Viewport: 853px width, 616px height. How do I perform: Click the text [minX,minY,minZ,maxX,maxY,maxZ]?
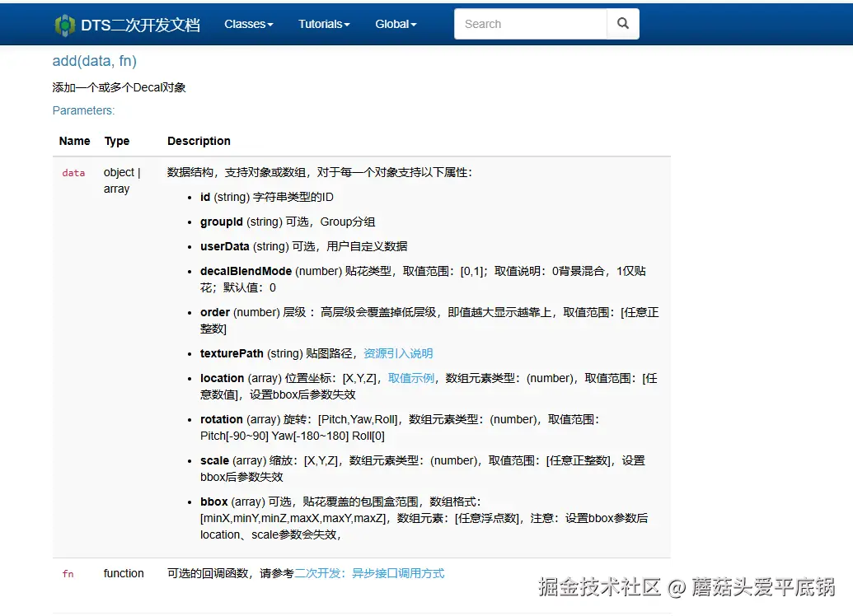point(293,518)
